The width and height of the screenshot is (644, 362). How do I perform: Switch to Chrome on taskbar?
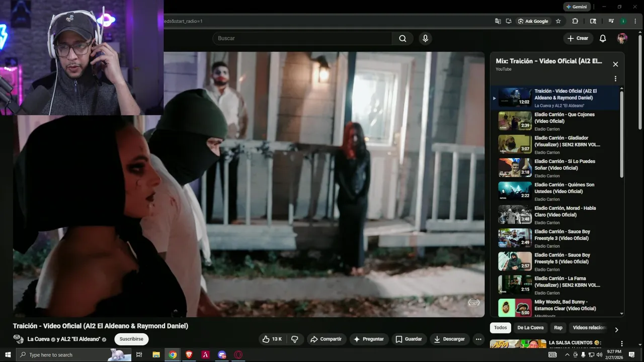point(173,355)
